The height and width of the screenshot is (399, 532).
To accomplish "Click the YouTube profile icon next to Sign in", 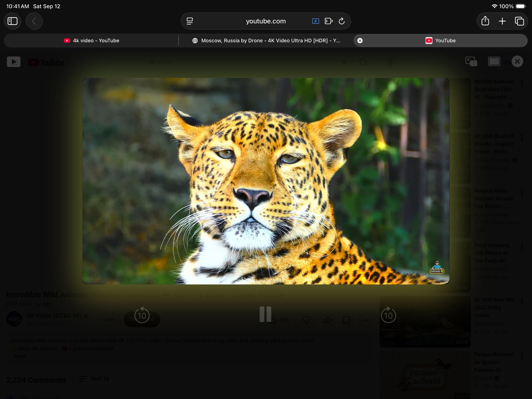I will [x=494, y=62].
